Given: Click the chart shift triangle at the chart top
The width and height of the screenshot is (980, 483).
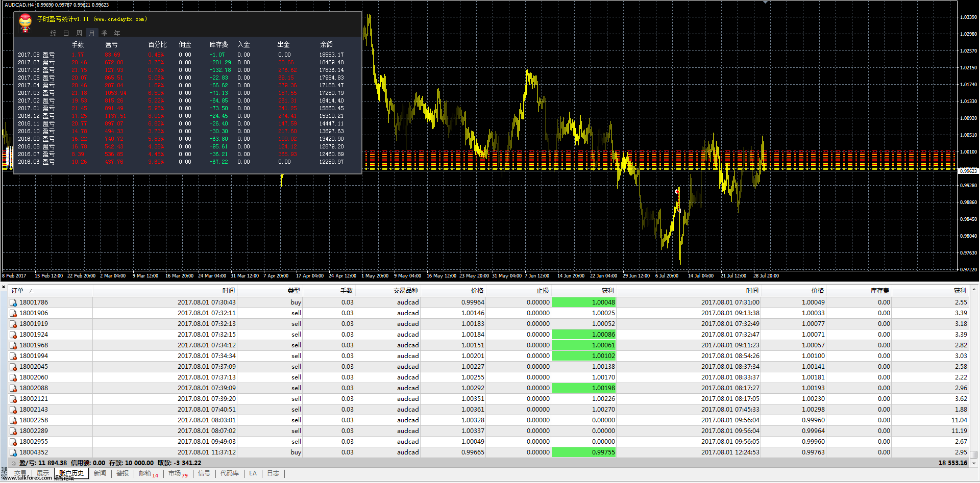Looking at the screenshot, I should (766, 3).
